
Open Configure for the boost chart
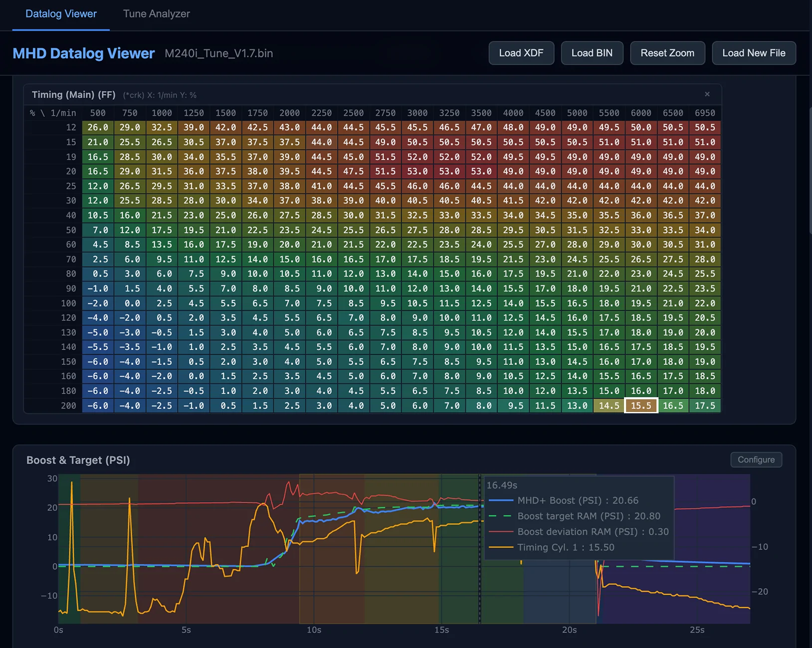pos(756,460)
